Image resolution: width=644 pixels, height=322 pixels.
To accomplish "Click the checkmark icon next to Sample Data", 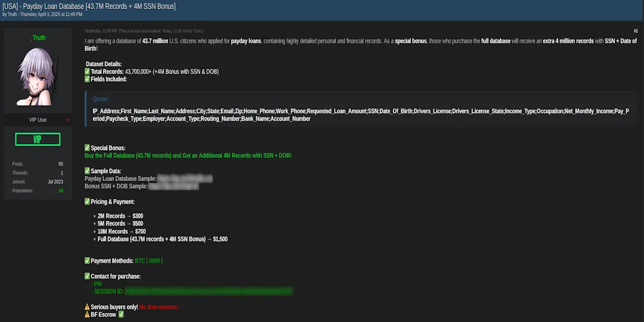I will coord(88,171).
